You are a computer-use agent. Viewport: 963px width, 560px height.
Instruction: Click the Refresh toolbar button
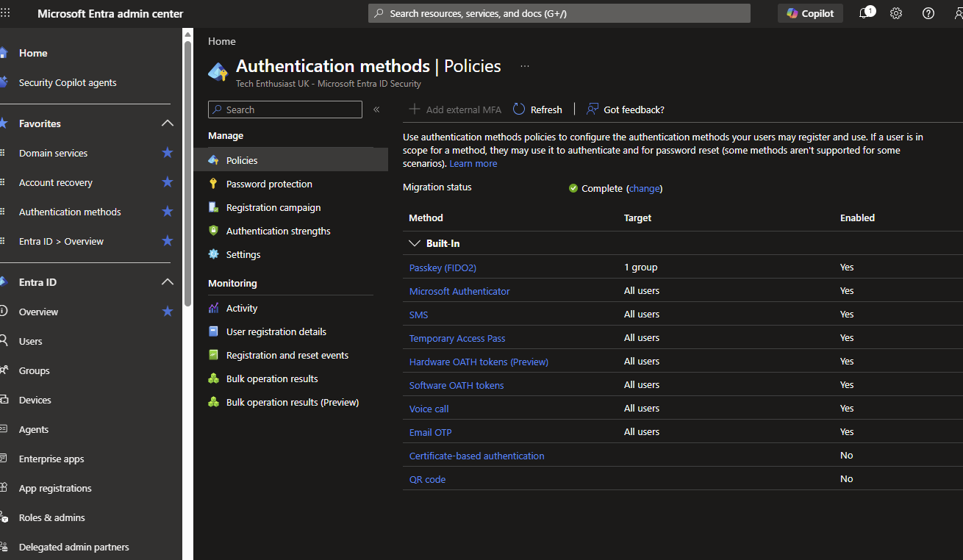click(537, 110)
